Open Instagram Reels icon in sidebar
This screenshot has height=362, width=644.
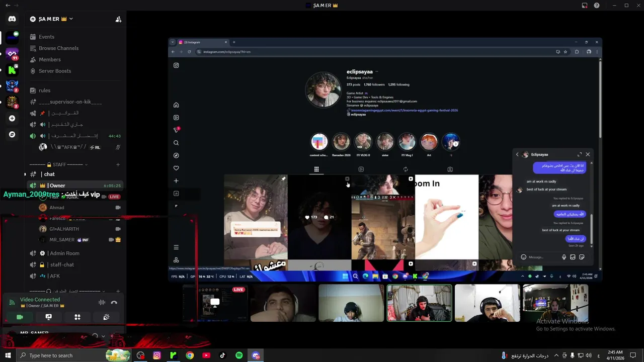click(176, 118)
